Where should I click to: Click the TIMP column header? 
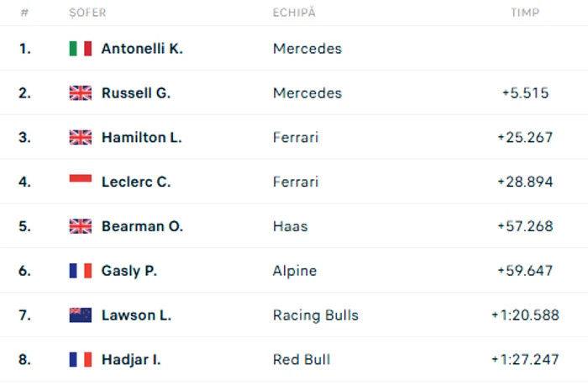coord(525,13)
